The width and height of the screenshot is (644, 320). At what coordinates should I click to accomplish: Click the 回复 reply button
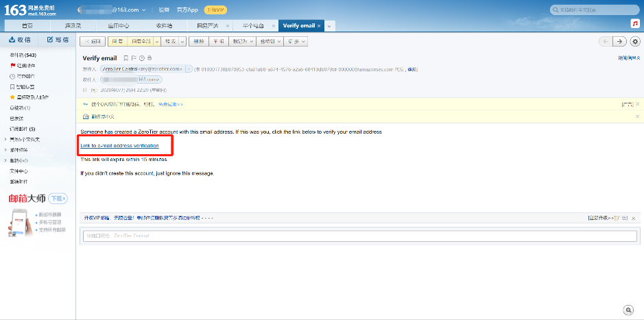coord(117,41)
